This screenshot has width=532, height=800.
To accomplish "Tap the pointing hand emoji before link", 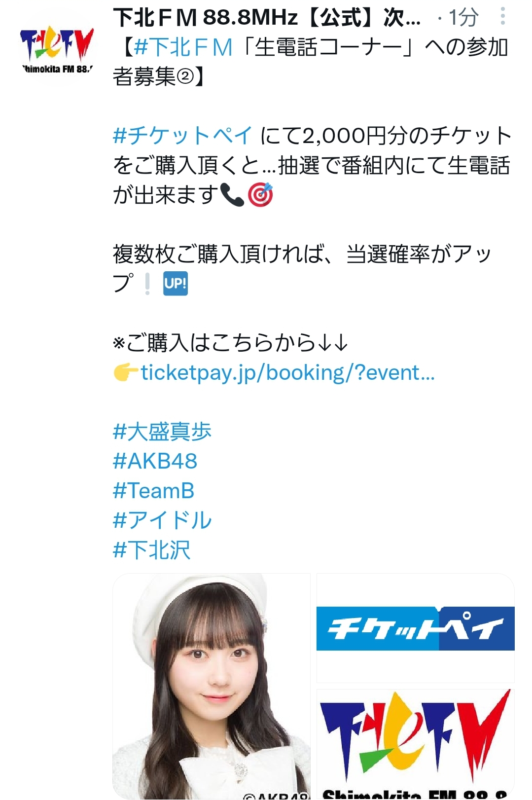I will 126,372.
